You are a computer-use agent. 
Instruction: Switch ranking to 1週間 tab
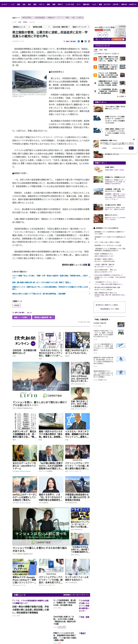(101, 50)
